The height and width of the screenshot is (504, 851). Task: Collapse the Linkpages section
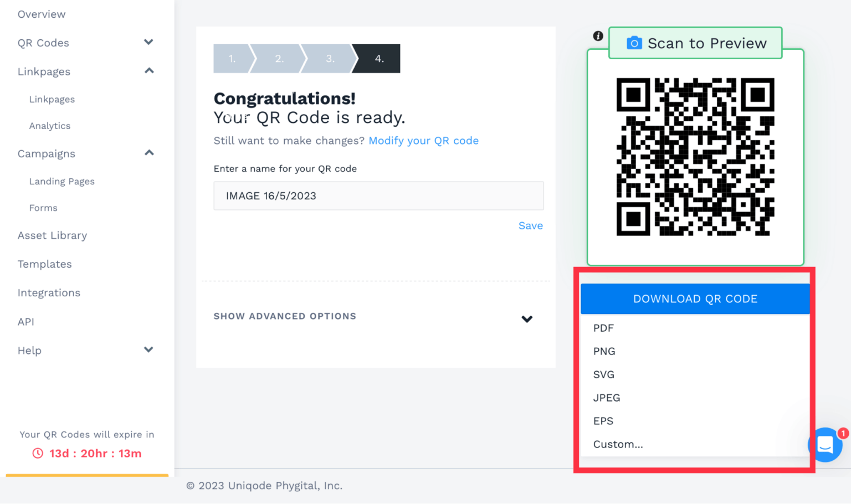pos(148,71)
